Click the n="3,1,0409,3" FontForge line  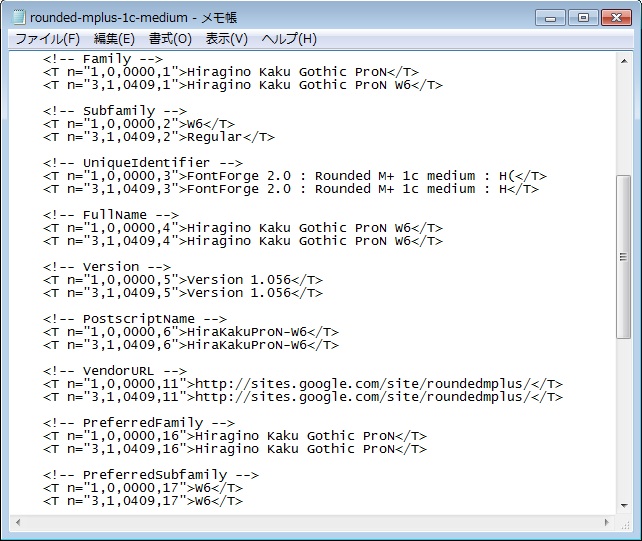[291, 189]
